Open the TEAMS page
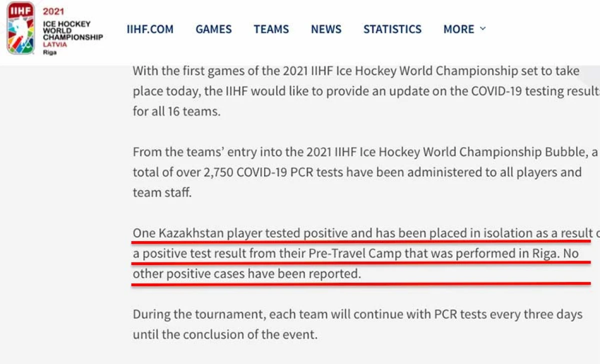600x364 pixels. (271, 29)
